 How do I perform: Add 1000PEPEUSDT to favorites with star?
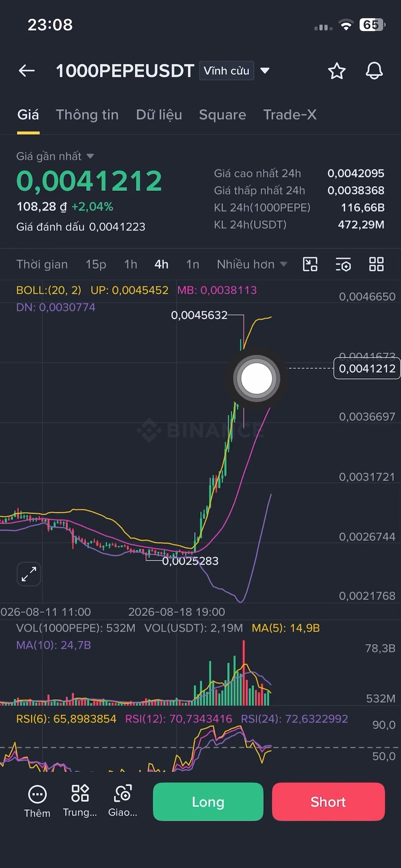coord(337,71)
